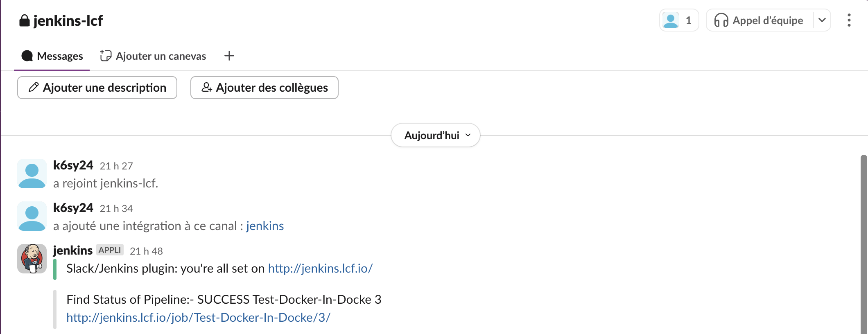Click Ajouter des collègues button
The image size is (868, 334).
[x=264, y=88]
